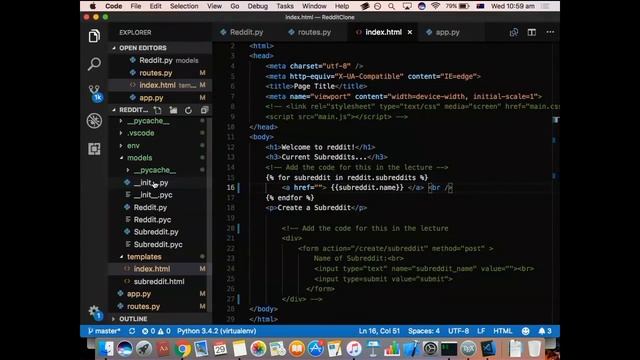Open the Source Control view
The width and height of the screenshot is (640, 360).
pos(94,93)
